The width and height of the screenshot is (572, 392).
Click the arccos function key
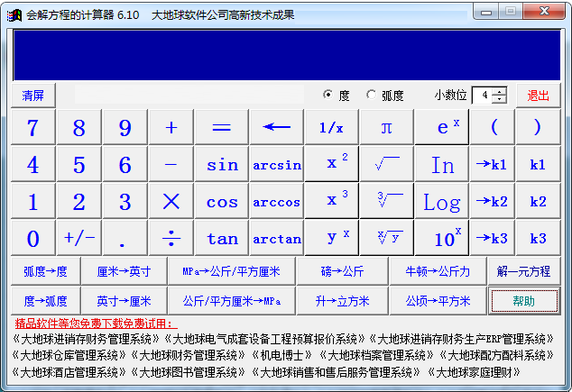click(277, 201)
